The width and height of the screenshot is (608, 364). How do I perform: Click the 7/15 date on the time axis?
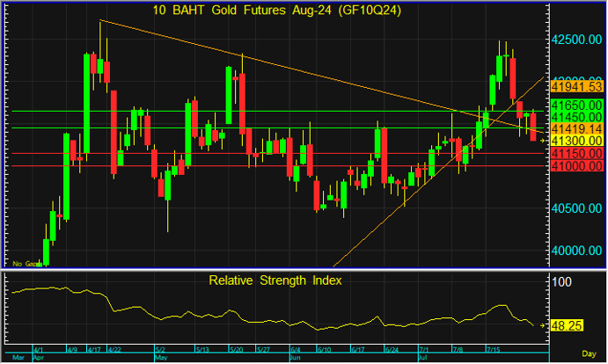coord(494,350)
